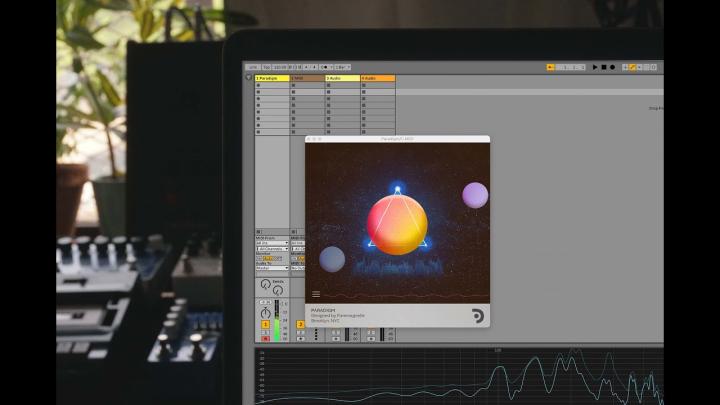The width and height of the screenshot is (720, 405).
Task: Click the round transport Record button
Action: coord(612,67)
